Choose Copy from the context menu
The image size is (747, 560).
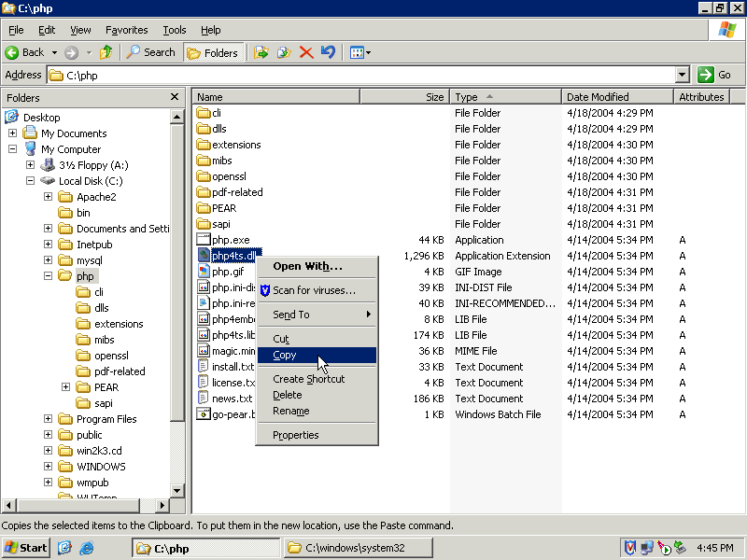pyautogui.click(x=285, y=355)
